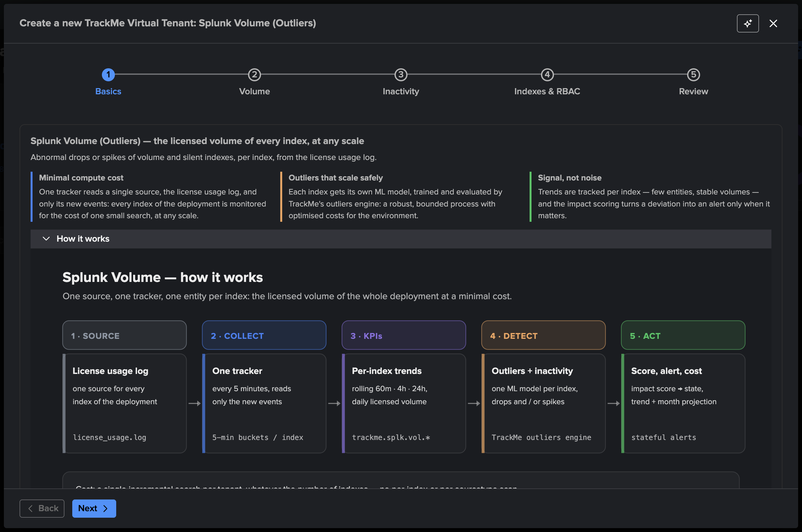
Task: Go to step 4 Indexes & RBAC circle
Action: 547,74
